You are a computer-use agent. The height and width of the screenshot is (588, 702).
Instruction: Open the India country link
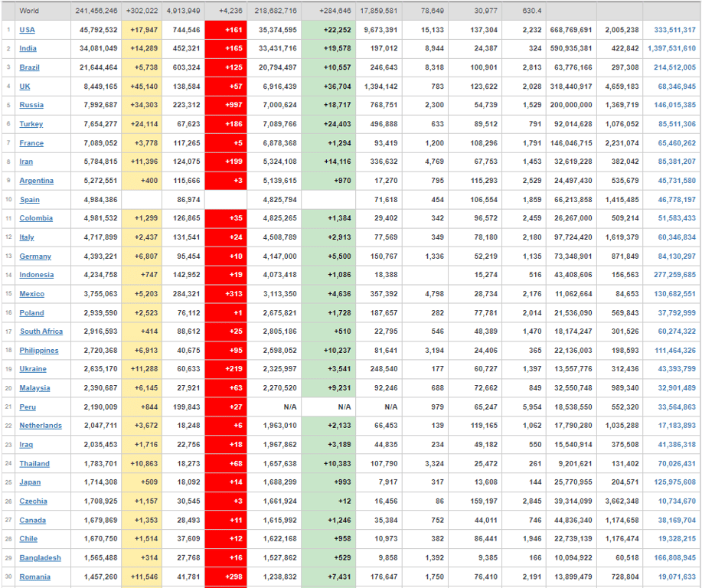(x=28, y=48)
